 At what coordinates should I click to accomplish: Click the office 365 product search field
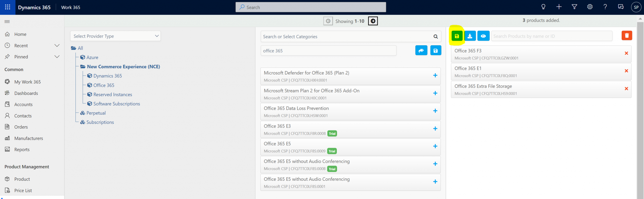coord(328,51)
